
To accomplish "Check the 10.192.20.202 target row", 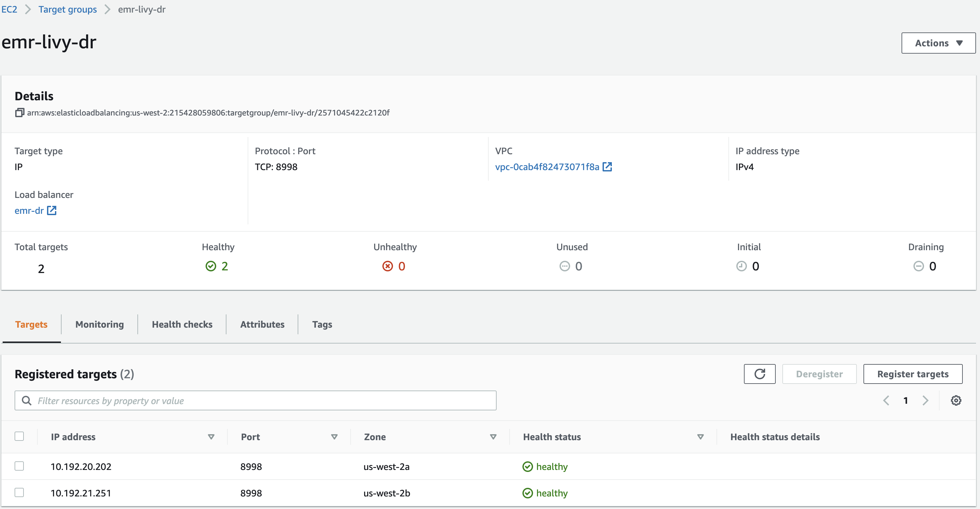I will click(x=19, y=466).
